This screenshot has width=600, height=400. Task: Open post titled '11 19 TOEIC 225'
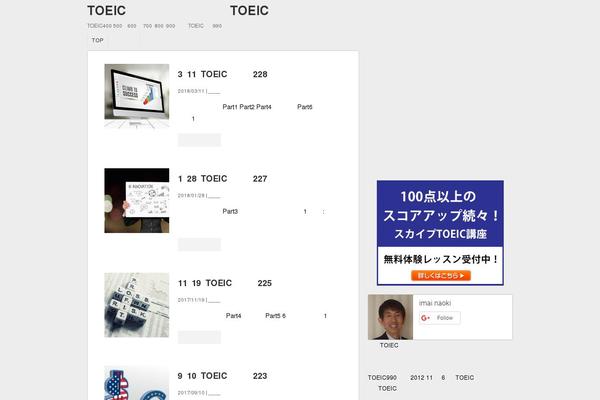pyautogui.click(x=225, y=283)
